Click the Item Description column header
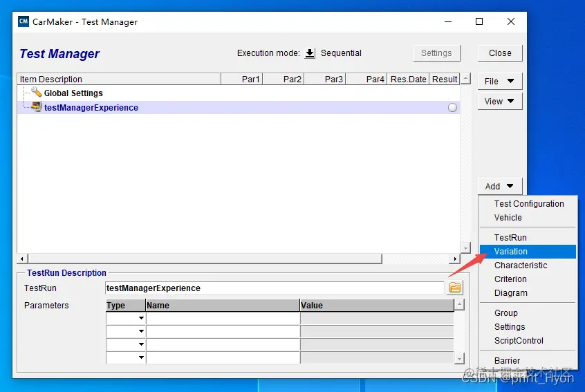Viewport: 585px width, 392px height. (119, 79)
